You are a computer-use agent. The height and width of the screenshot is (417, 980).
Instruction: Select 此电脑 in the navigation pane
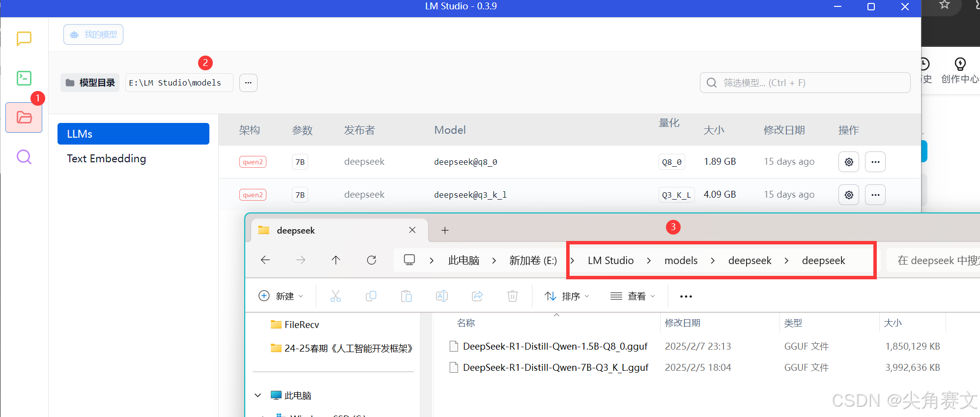coord(291,395)
